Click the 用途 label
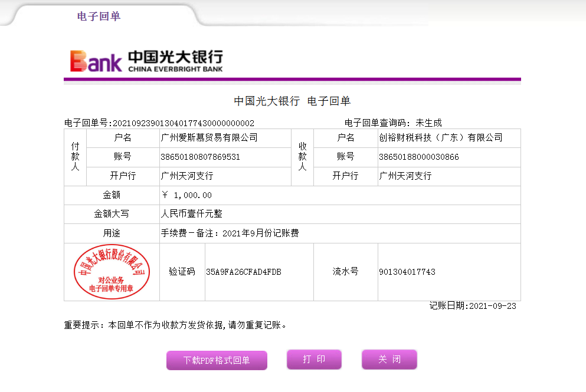Screen dimensions: 586x392 112,233
